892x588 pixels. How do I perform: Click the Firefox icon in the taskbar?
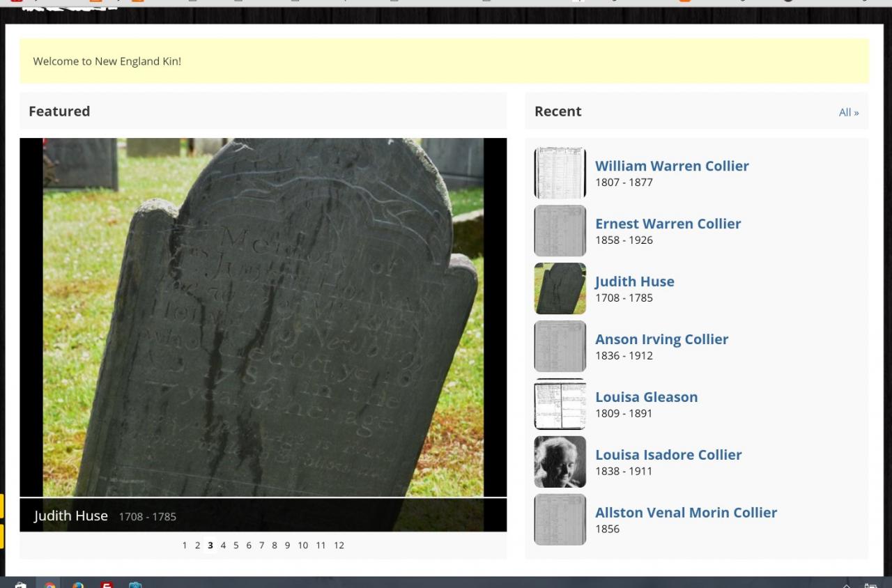coord(77,585)
